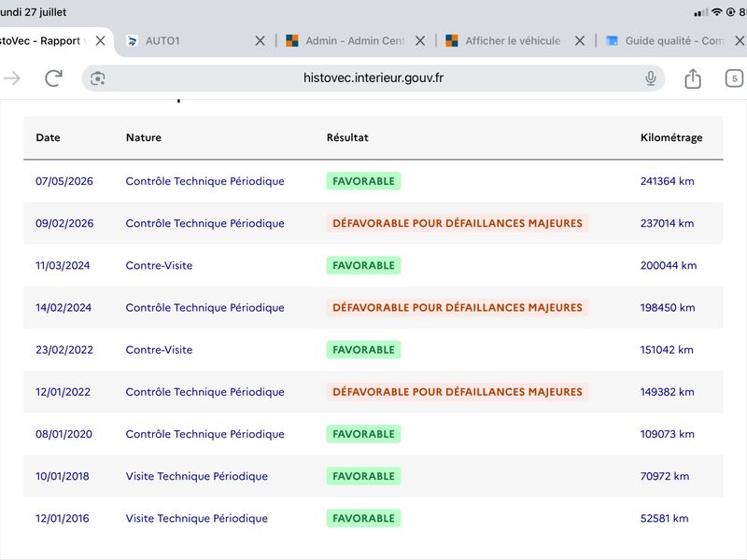Click the DÉFAVORABLE badge for 09/02/2026
This screenshot has height=560, width=747.
click(458, 223)
